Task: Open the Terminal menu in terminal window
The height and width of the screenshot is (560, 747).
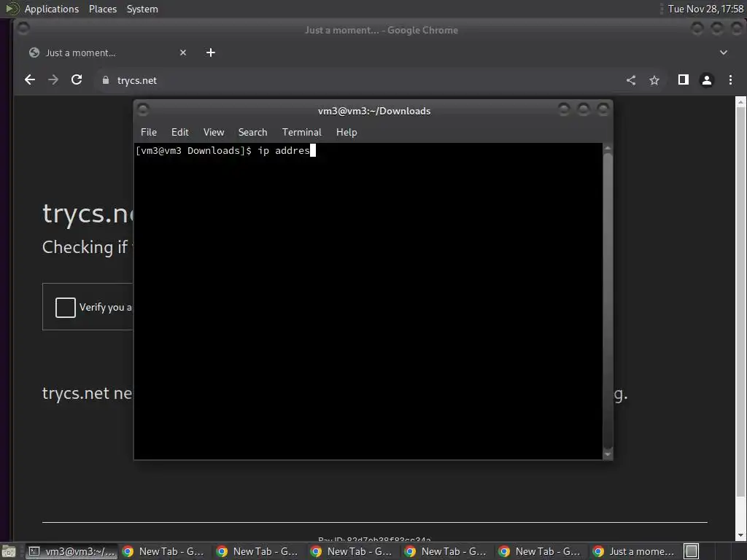Action: (x=301, y=132)
